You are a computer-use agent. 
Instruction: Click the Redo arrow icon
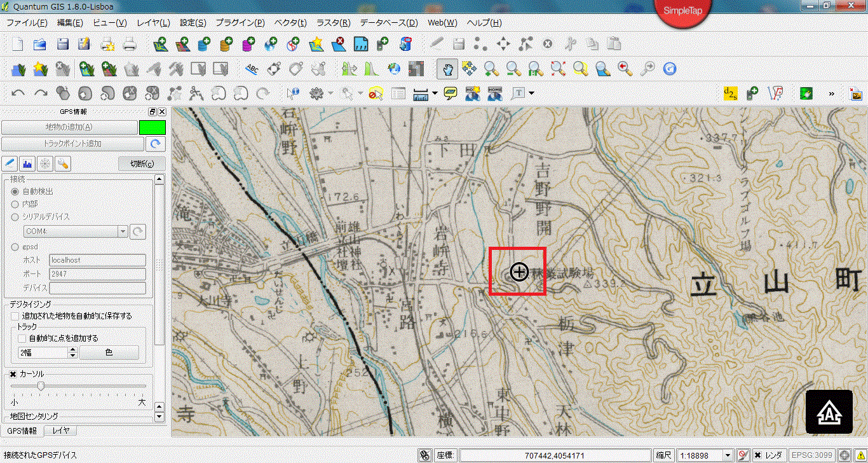point(41,93)
